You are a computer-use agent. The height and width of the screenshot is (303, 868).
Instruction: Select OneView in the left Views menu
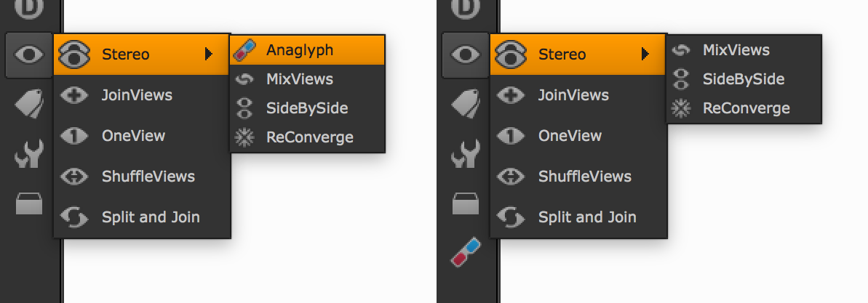(133, 136)
